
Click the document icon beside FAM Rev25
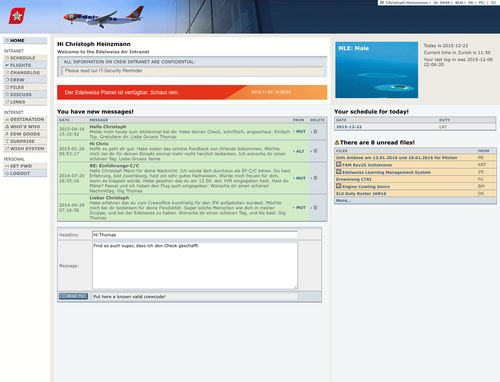tap(338, 164)
